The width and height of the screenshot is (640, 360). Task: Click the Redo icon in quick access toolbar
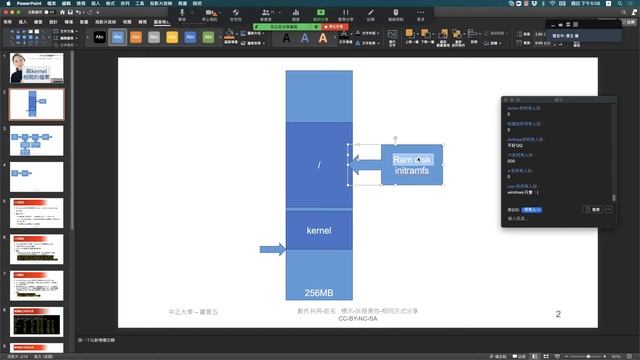pyautogui.click(x=90, y=12)
